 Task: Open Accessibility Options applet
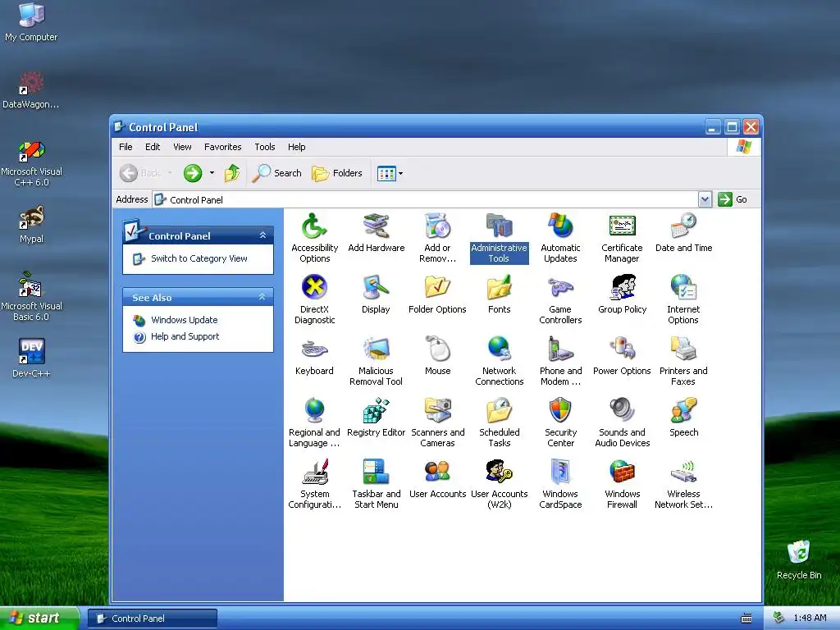(314, 238)
